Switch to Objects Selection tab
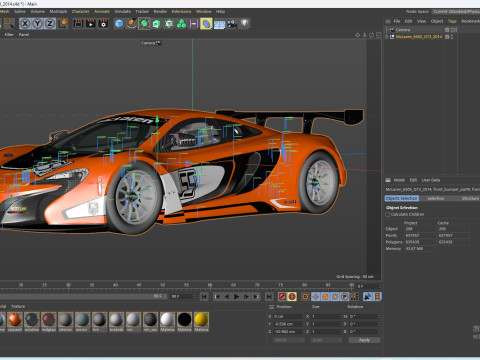The height and width of the screenshot is (360, 480). coord(402,198)
